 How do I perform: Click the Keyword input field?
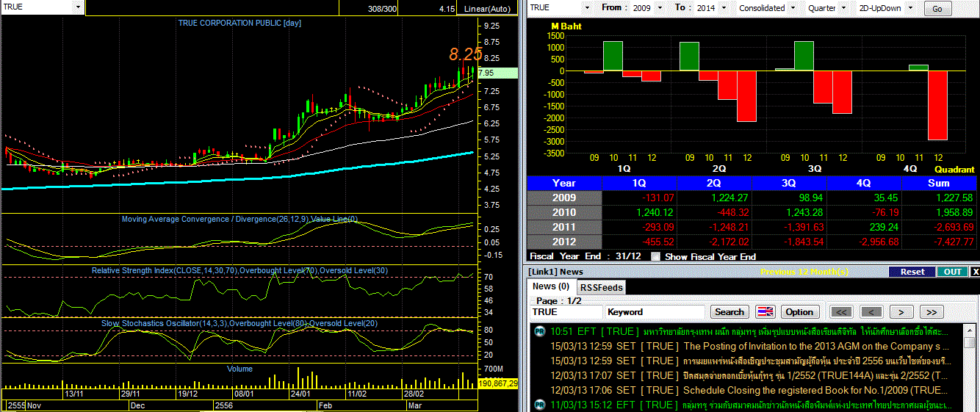pos(655,312)
